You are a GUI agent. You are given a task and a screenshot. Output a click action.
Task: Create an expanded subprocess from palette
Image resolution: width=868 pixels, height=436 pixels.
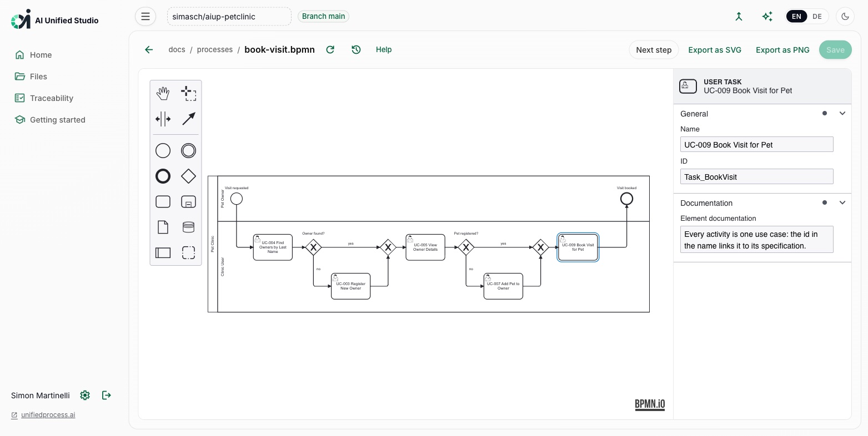[189, 201]
